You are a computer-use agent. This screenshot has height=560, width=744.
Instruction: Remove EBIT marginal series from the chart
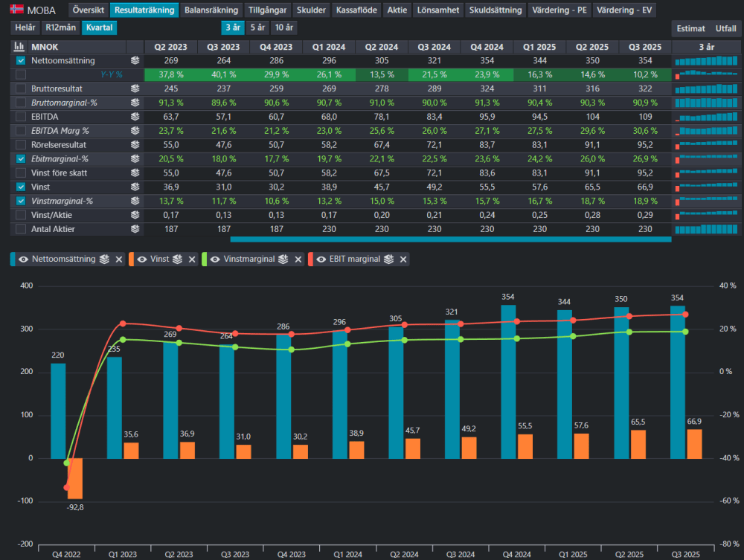pos(403,260)
